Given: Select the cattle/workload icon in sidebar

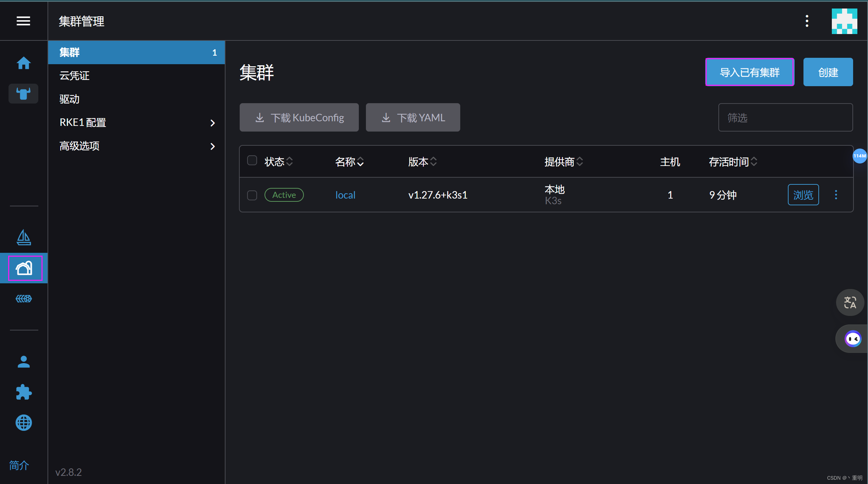Looking at the screenshot, I should pyautogui.click(x=24, y=94).
